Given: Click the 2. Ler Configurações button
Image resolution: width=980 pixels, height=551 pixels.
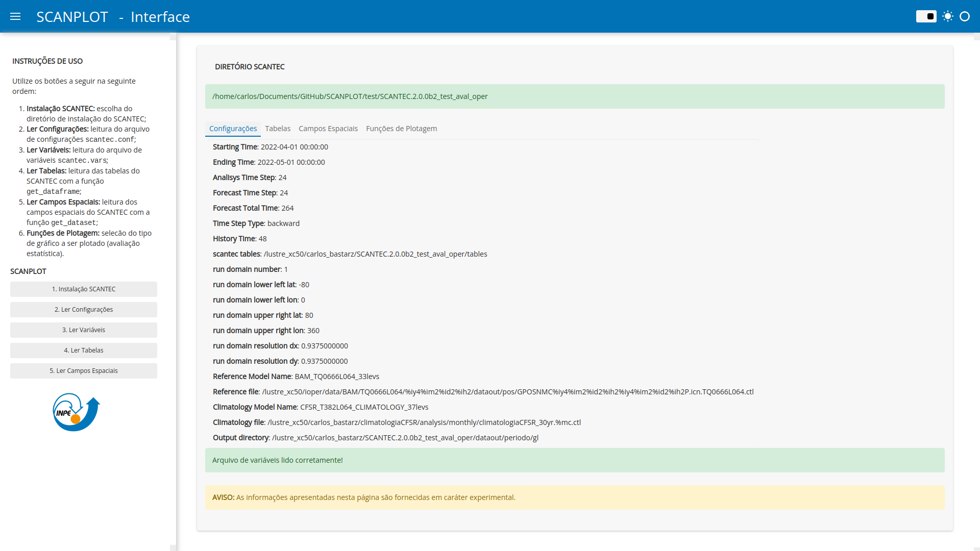Looking at the screenshot, I should (84, 310).
